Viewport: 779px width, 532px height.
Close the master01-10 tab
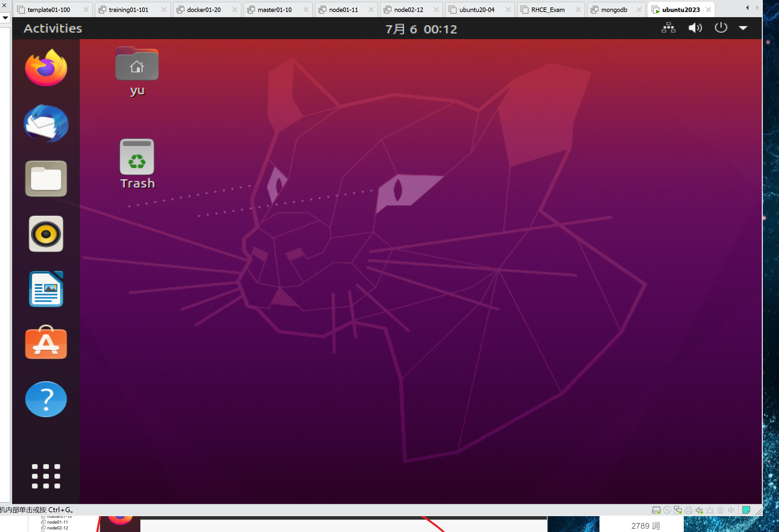coord(306,10)
